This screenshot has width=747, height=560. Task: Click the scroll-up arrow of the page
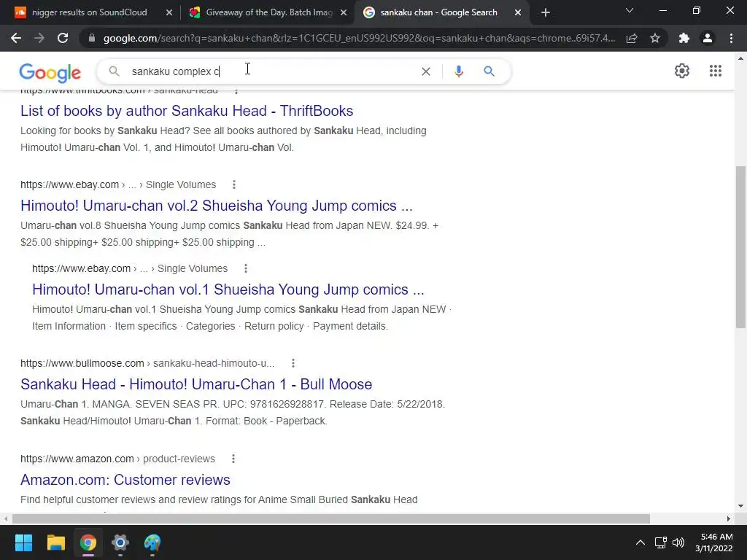point(740,58)
